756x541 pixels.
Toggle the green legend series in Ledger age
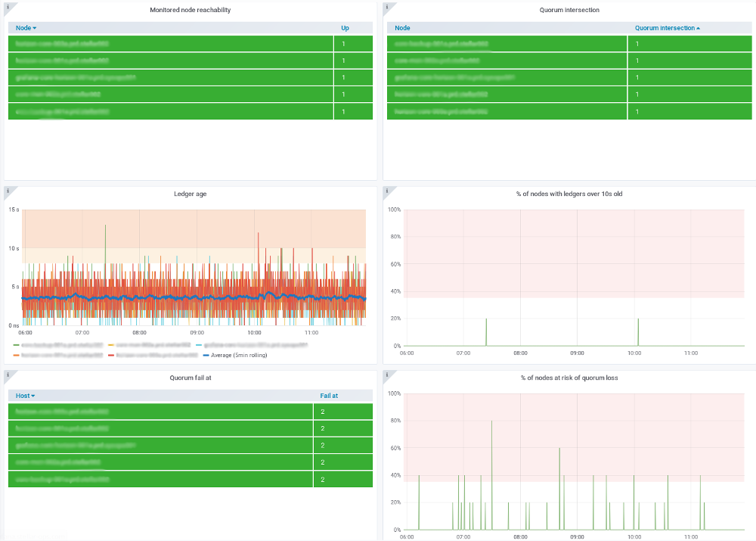(62, 345)
